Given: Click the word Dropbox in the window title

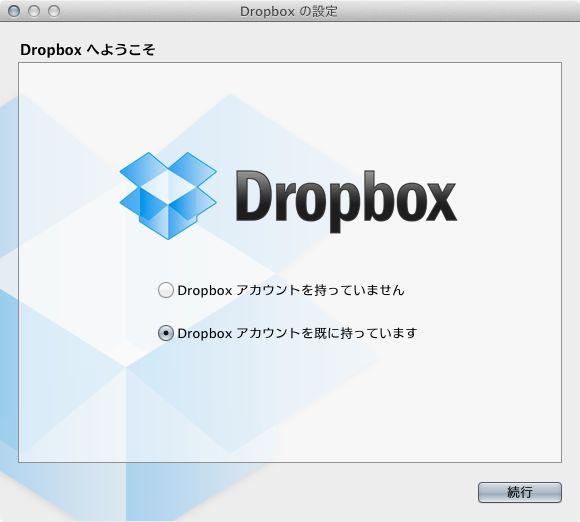Looking at the screenshot, I should click(267, 11).
